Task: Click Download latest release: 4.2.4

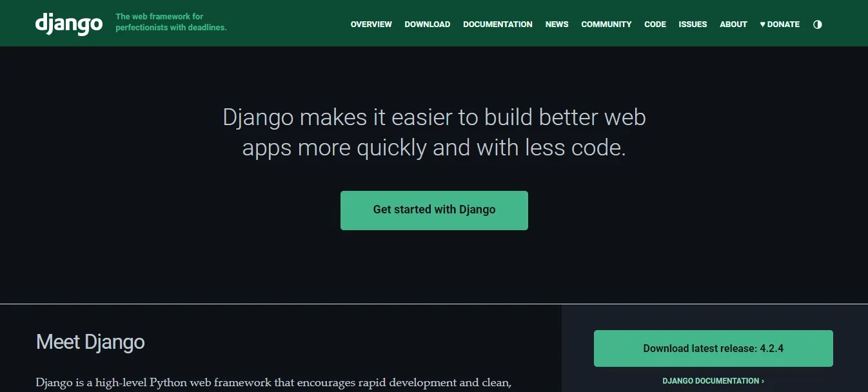Action: [713, 348]
